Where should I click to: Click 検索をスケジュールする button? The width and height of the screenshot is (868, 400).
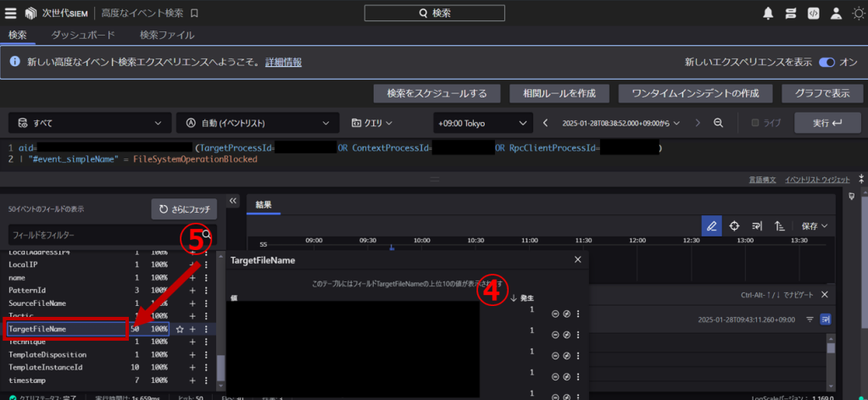point(437,93)
